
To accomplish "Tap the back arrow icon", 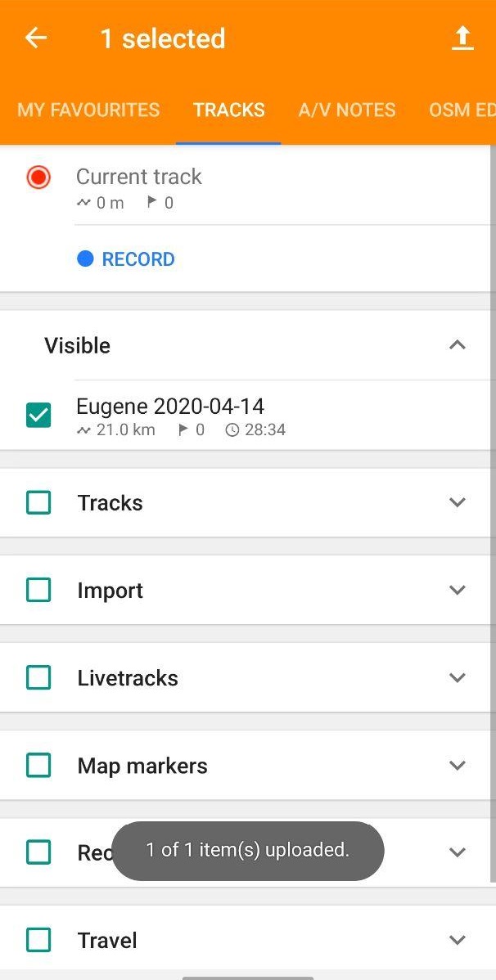I will coord(36,38).
